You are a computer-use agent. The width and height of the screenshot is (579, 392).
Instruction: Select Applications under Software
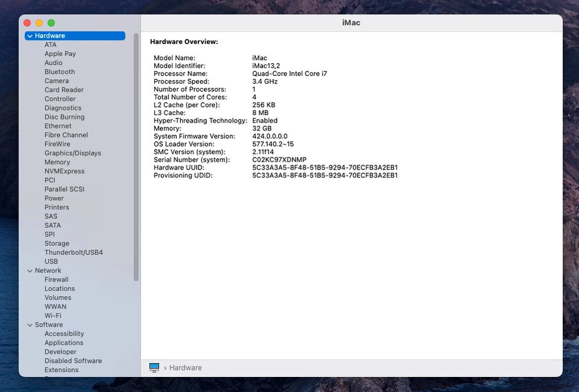coord(64,343)
